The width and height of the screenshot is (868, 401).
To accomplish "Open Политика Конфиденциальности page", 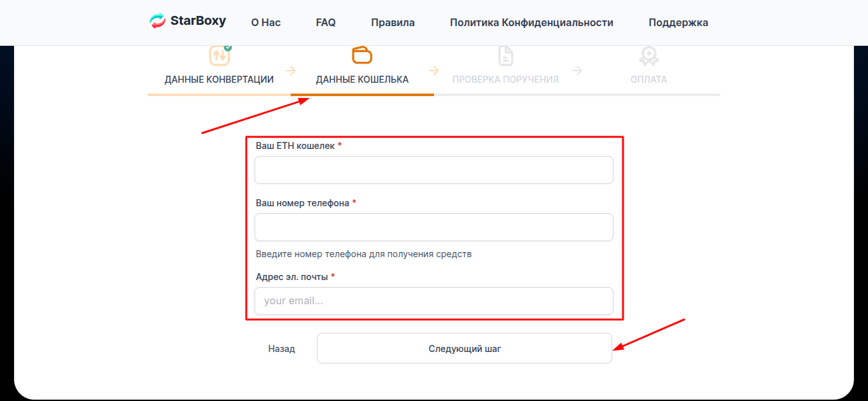I will [x=531, y=22].
